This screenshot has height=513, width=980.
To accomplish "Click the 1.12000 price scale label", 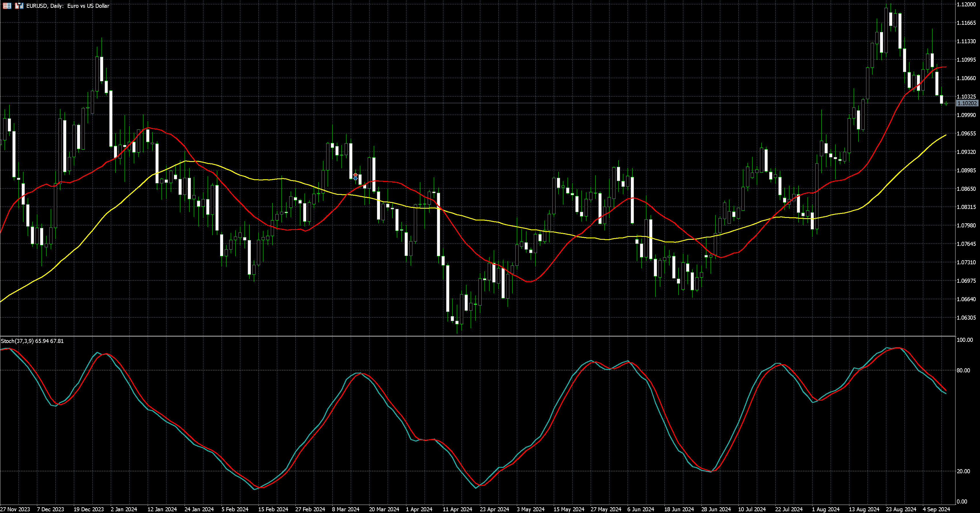I will pos(966,4).
